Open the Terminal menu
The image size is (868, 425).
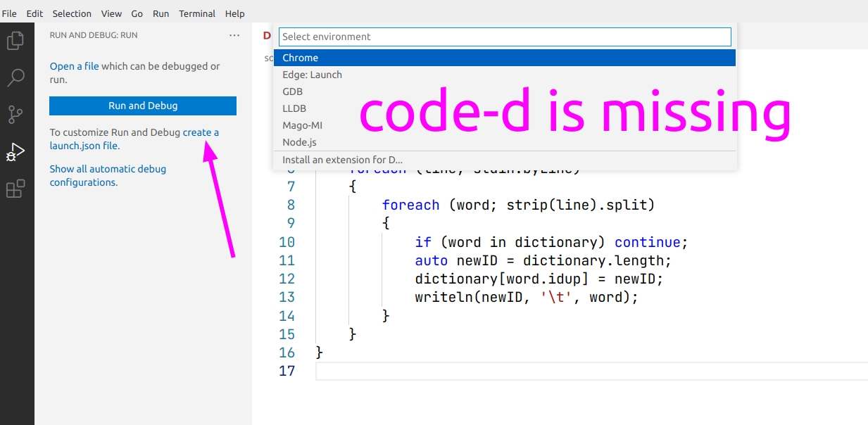coord(197,13)
